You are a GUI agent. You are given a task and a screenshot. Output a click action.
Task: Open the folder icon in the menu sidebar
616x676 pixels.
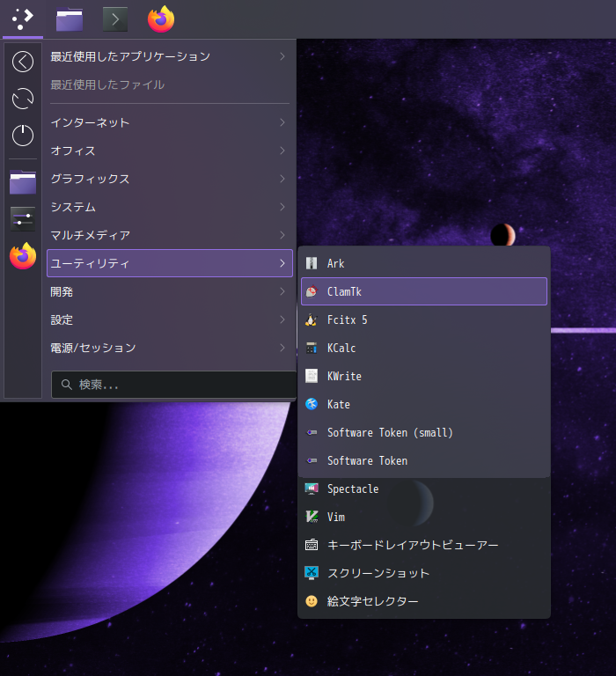[x=23, y=182]
